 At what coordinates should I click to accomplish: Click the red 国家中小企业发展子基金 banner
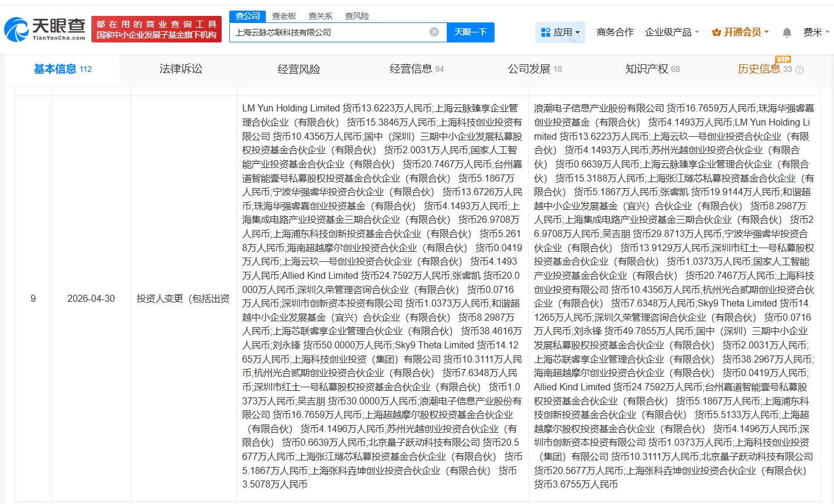pos(156,29)
